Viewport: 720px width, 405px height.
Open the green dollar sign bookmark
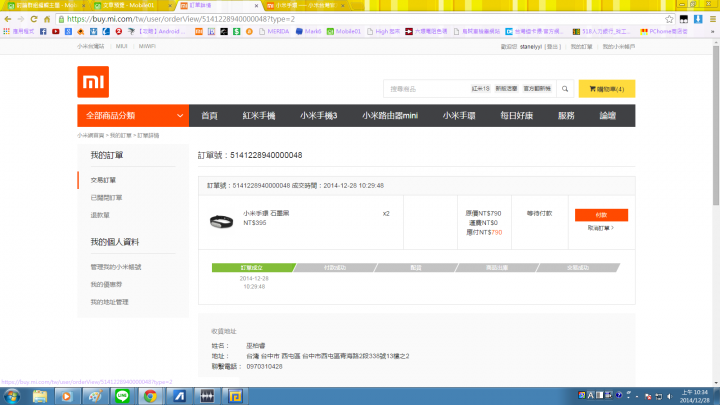[236, 32]
